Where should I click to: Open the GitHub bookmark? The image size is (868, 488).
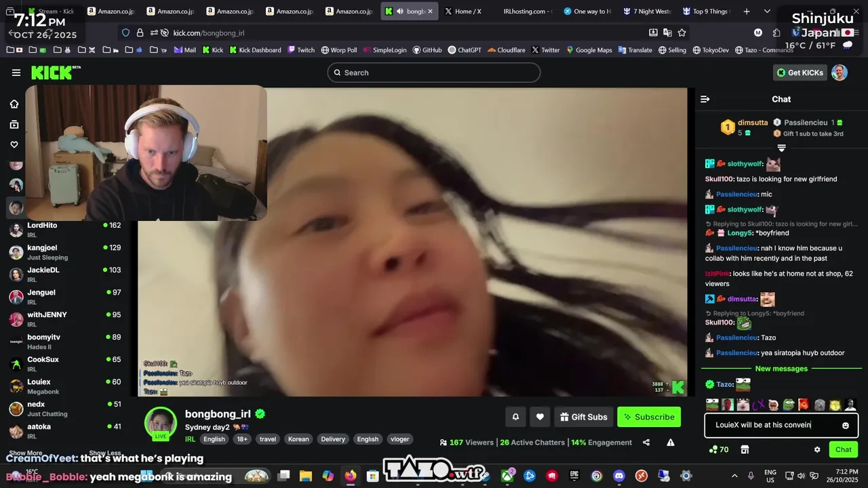pos(427,50)
